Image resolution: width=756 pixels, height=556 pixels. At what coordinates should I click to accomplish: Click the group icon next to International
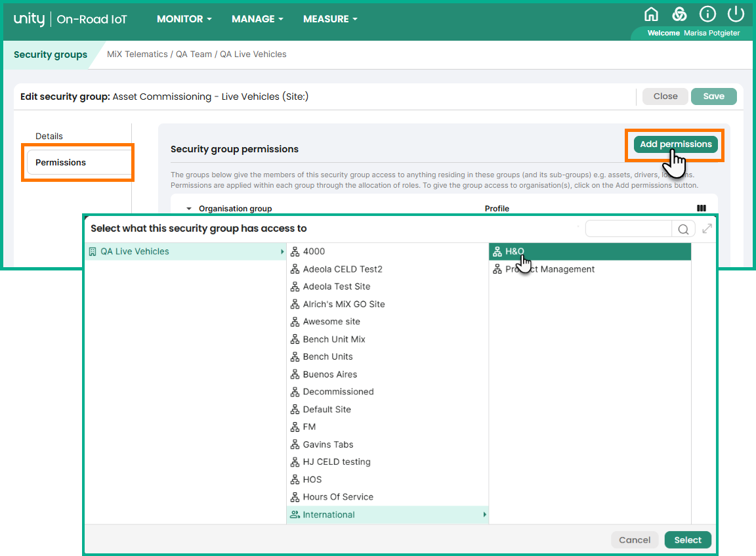coord(295,515)
